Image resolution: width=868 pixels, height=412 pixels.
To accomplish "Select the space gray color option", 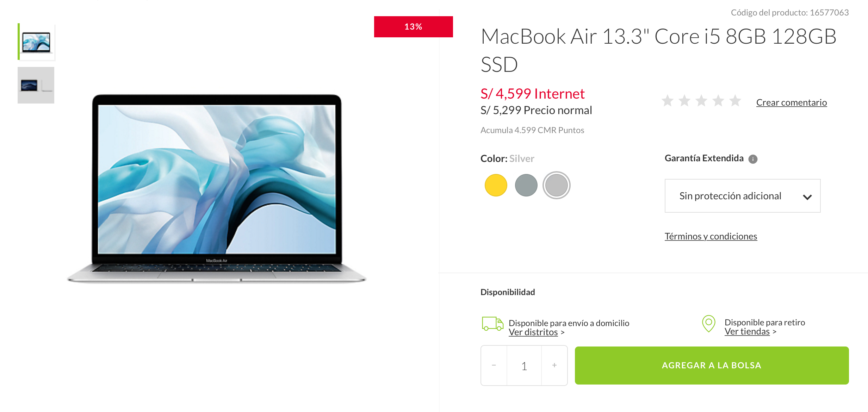I will (x=526, y=185).
